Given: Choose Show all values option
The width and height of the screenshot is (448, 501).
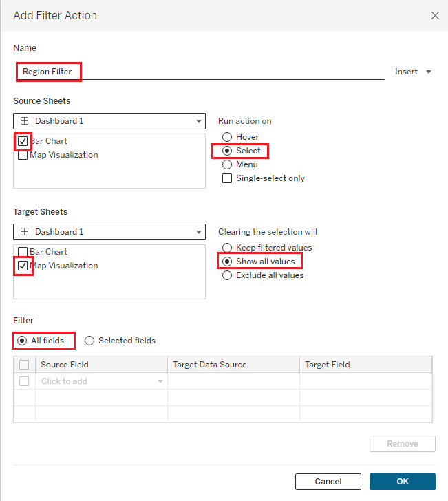Looking at the screenshot, I should pos(227,262).
